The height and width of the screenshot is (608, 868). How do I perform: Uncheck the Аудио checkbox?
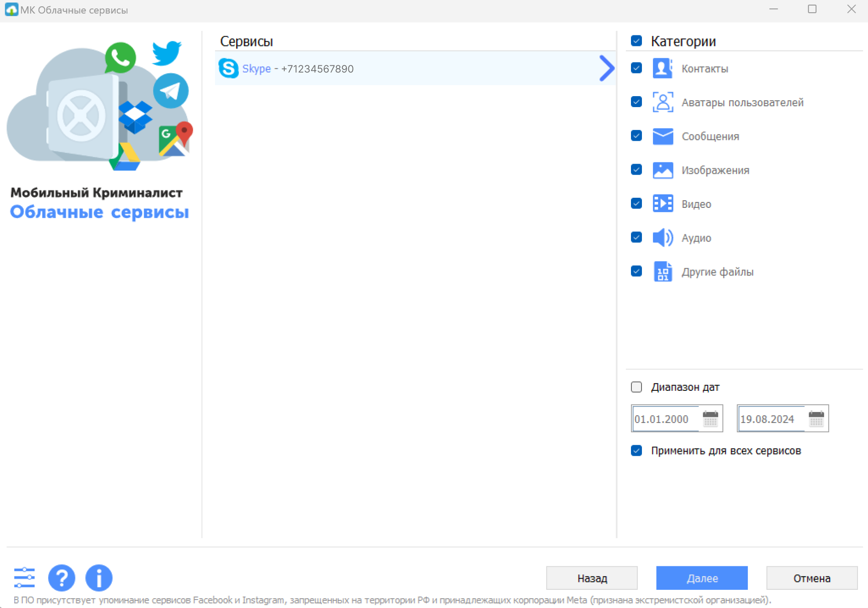(x=636, y=237)
